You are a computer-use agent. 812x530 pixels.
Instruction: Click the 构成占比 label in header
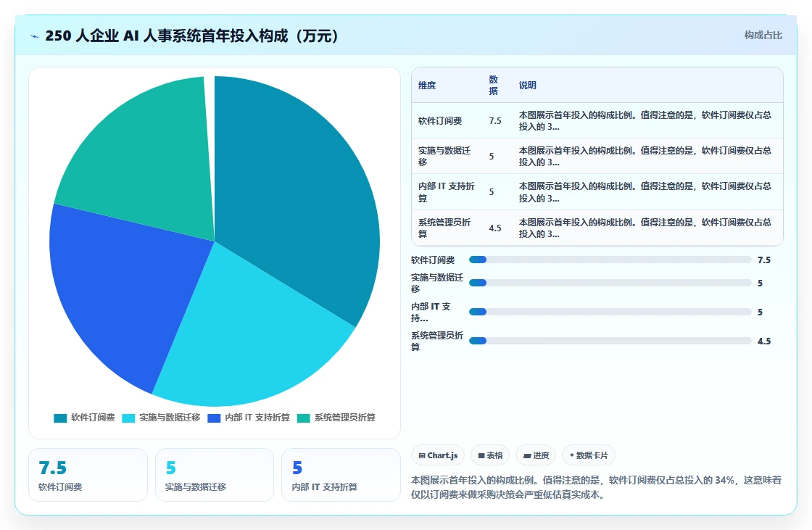pos(763,36)
